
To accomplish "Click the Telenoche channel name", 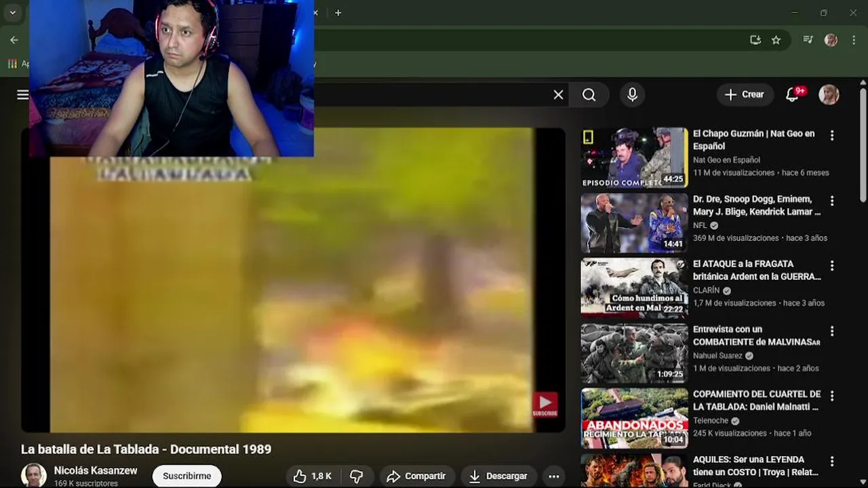I will coord(711,420).
